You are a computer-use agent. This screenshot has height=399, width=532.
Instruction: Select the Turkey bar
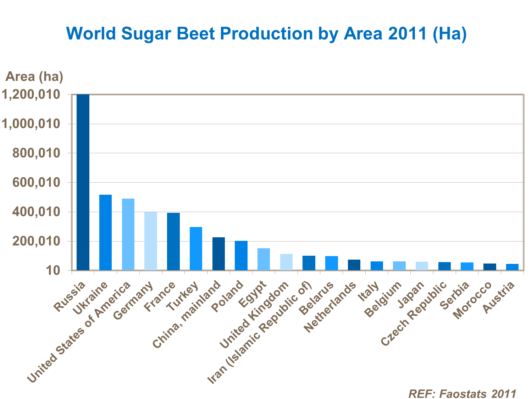(x=196, y=249)
